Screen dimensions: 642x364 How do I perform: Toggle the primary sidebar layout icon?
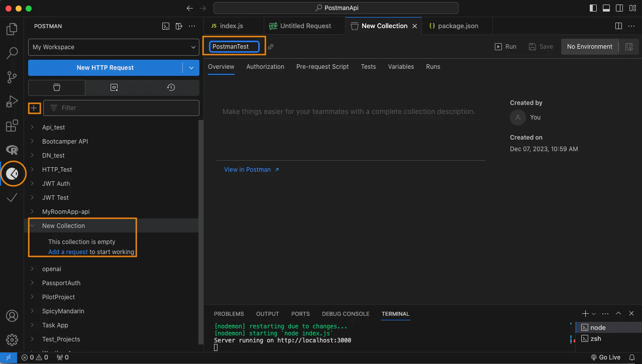(x=593, y=8)
